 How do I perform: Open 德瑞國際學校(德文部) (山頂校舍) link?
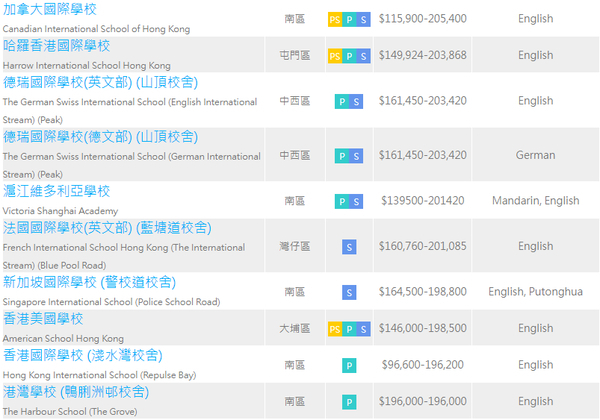pyautogui.click(x=100, y=137)
